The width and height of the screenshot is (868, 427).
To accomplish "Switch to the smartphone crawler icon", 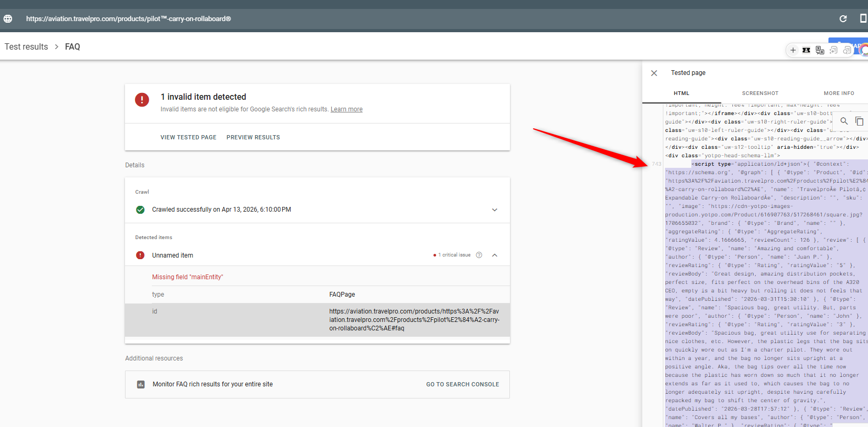I will (863, 18).
